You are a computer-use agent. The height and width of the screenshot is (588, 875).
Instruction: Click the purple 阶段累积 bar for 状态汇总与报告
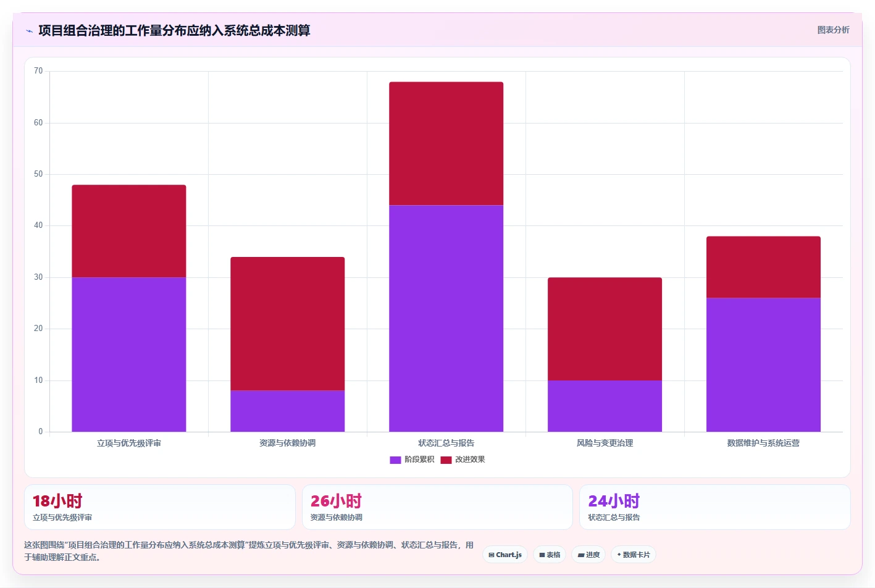coord(446,318)
